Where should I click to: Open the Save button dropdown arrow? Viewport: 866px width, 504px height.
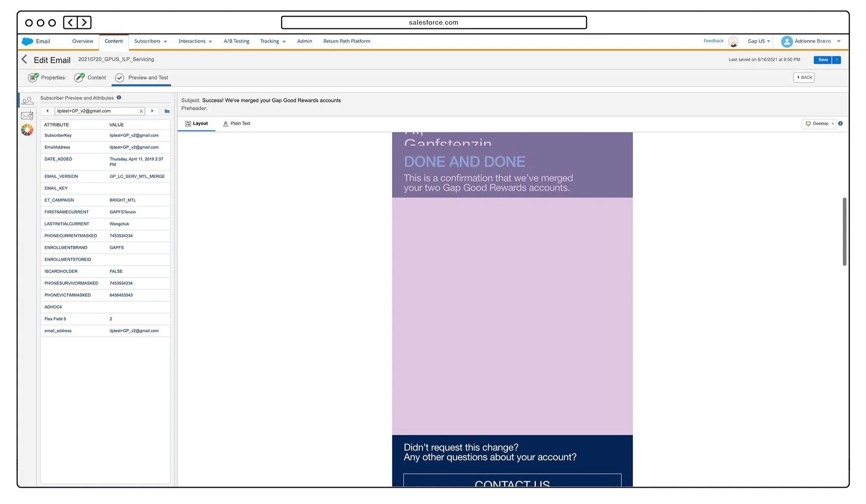click(x=837, y=60)
